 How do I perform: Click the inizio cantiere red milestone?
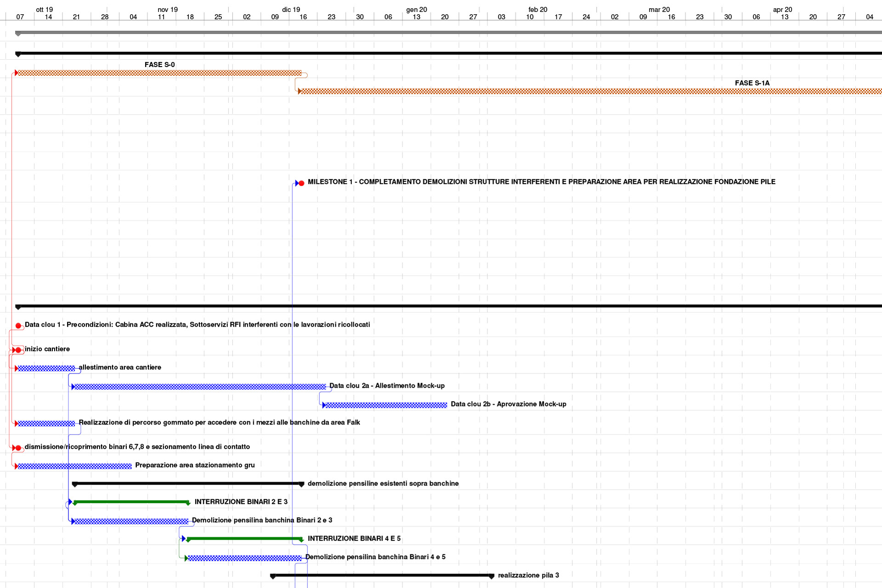[x=18, y=350]
